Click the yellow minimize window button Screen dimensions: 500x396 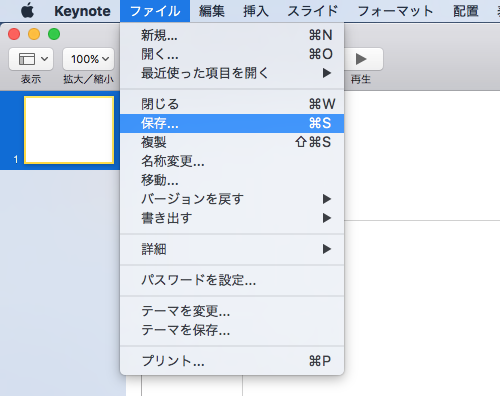tap(34, 34)
